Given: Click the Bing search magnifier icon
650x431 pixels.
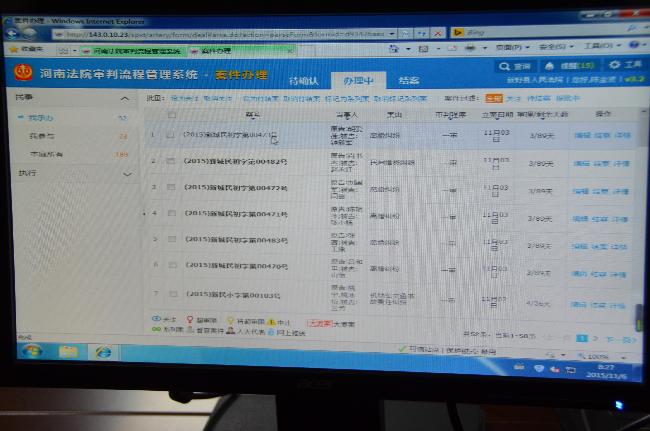Looking at the screenshot, I should (x=632, y=28).
